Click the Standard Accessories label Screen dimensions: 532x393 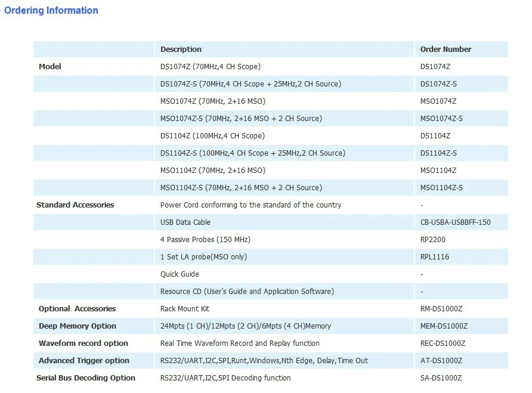[75, 205]
